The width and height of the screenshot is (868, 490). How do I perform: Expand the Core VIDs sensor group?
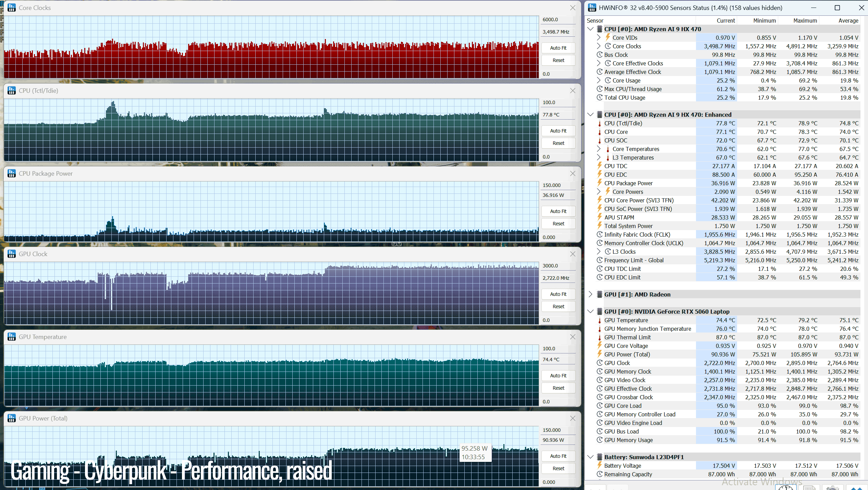(598, 38)
